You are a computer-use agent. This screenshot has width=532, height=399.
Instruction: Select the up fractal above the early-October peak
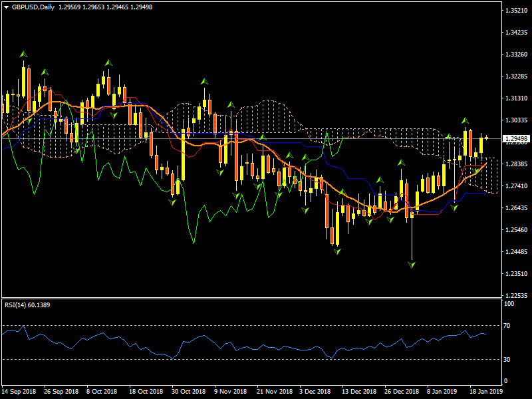pos(108,63)
